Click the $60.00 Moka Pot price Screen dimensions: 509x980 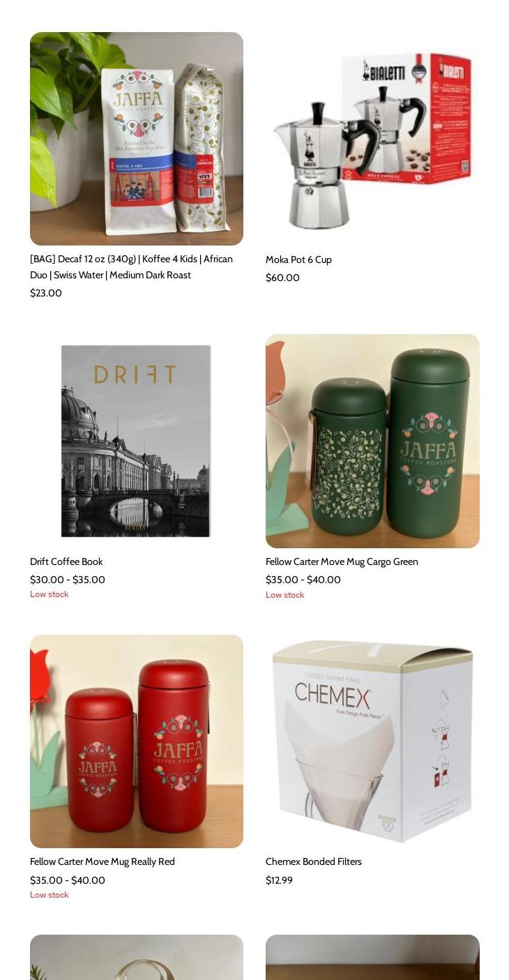coord(282,278)
